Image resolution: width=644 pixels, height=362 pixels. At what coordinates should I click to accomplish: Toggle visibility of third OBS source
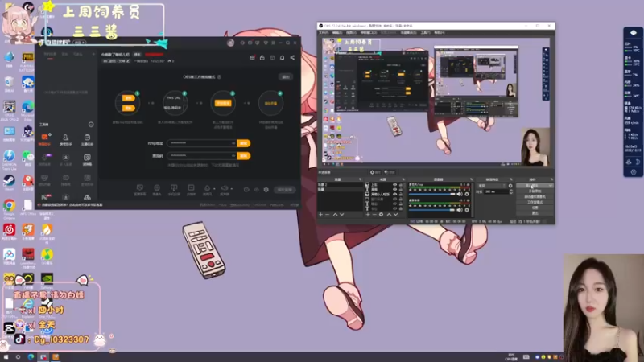pos(394,194)
